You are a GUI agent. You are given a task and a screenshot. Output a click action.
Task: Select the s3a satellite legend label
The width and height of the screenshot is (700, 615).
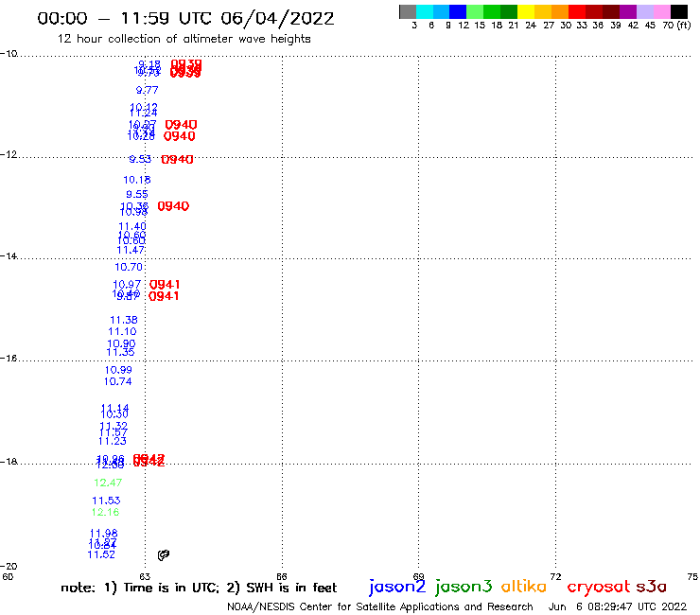pos(651,586)
